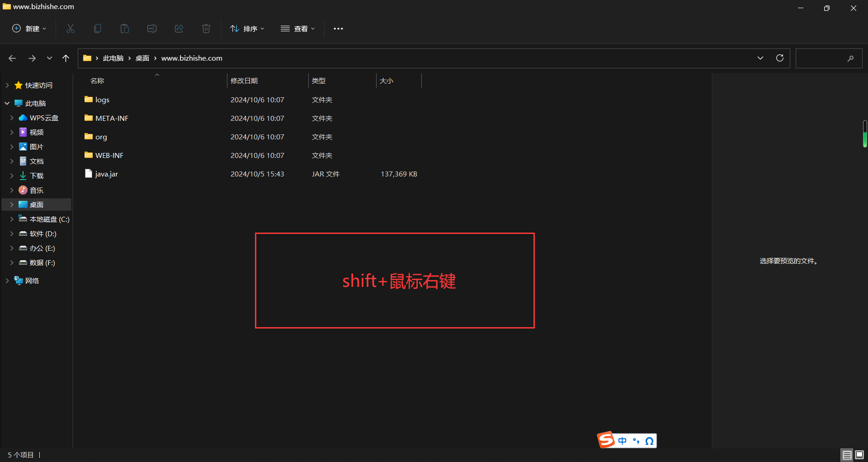Open the 查看 view menu
Screen dimensions: 868x462
point(297,29)
